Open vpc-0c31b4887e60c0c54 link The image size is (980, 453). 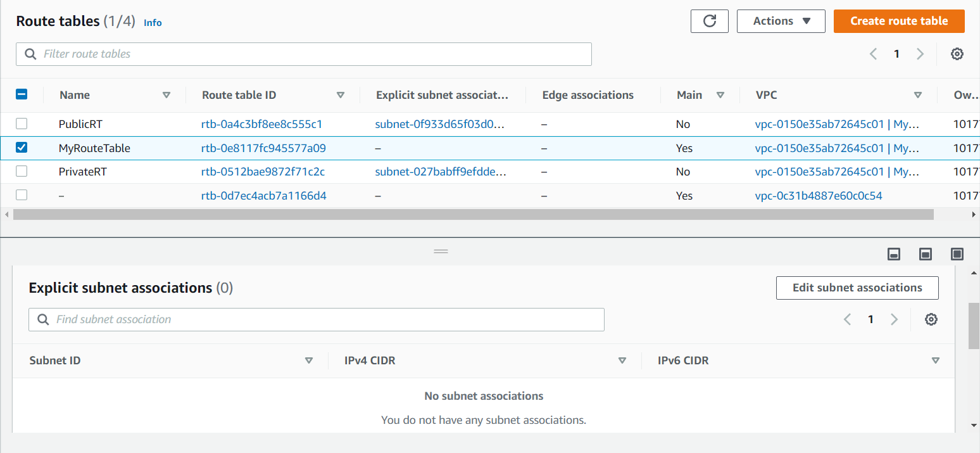pos(819,196)
